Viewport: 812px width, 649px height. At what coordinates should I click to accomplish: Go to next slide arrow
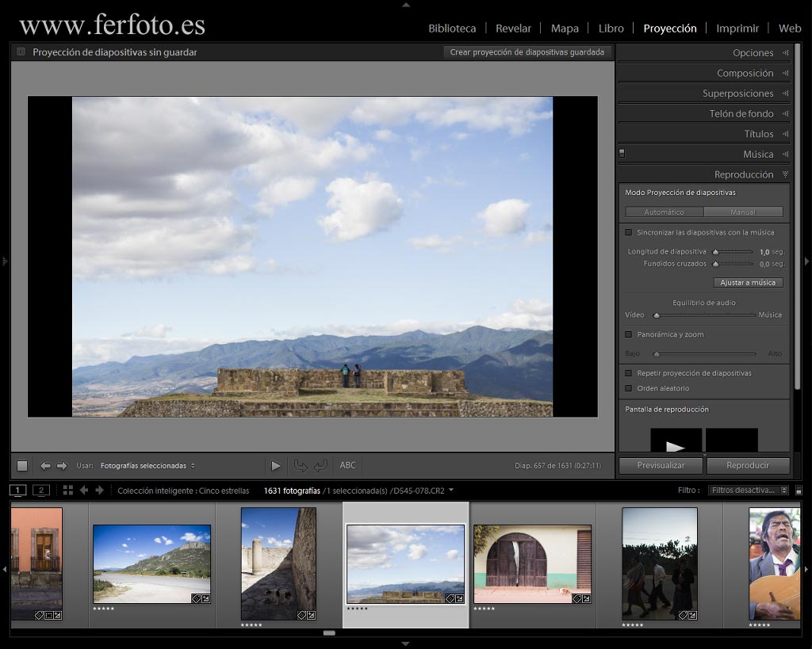pos(62,466)
